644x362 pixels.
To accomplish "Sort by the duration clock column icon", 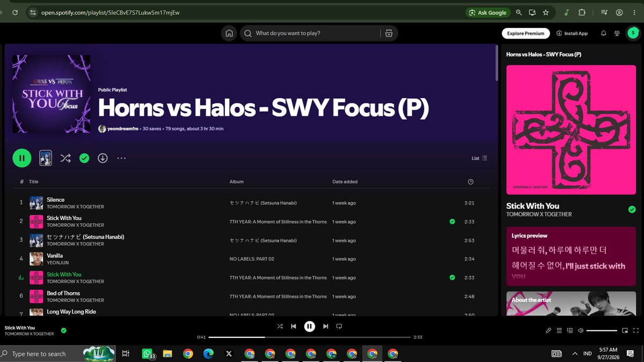I will coord(471,182).
